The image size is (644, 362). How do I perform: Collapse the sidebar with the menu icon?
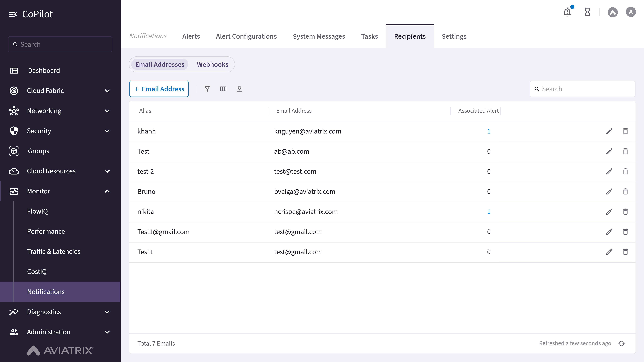(x=13, y=14)
